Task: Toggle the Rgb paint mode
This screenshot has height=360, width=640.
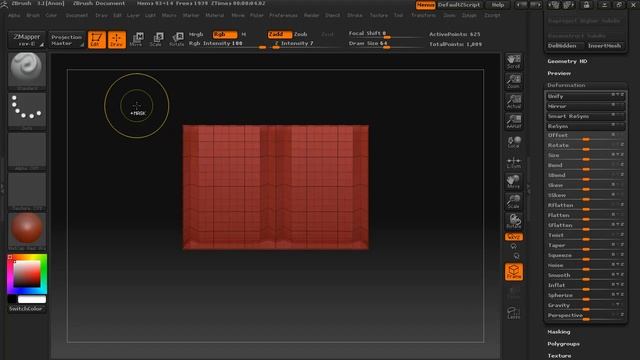Action: click(224, 34)
